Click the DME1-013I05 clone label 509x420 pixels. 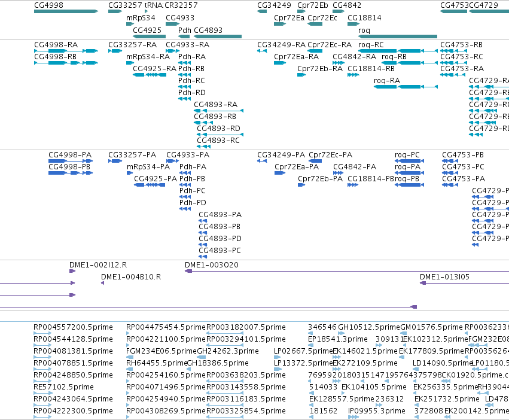445,277
